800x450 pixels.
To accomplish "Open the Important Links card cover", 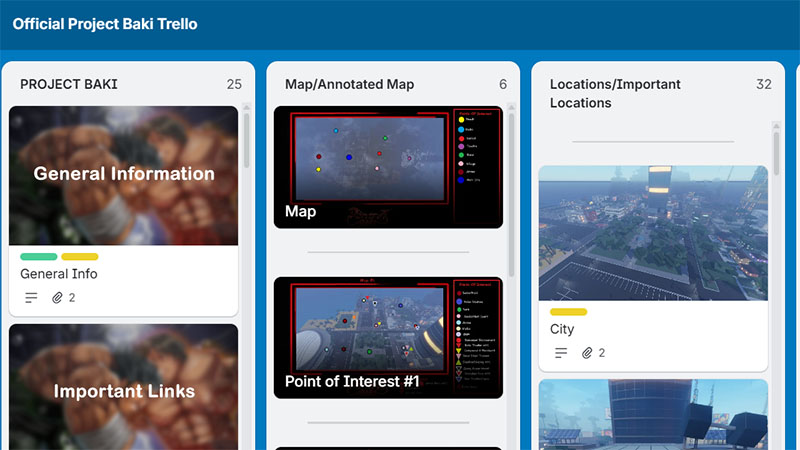I will (x=123, y=387).
